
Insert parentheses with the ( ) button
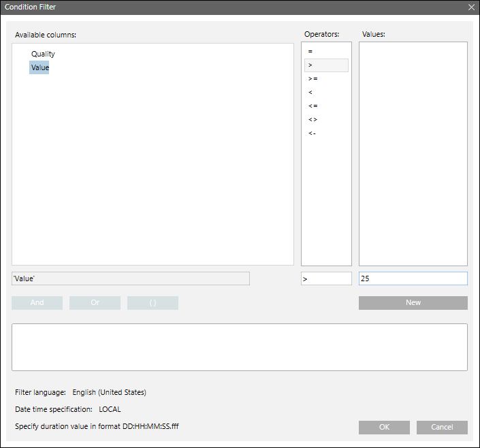click(x=153, y=303)
